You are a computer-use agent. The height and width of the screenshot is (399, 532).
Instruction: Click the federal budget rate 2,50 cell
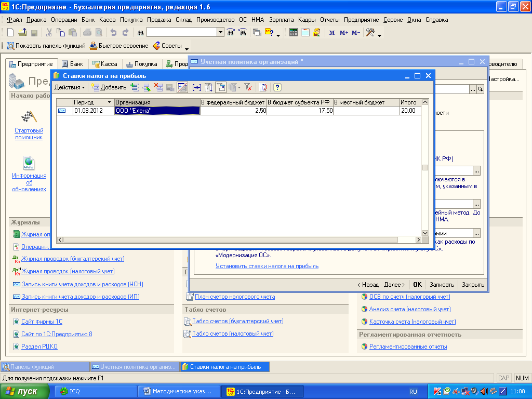coord(233,111)
